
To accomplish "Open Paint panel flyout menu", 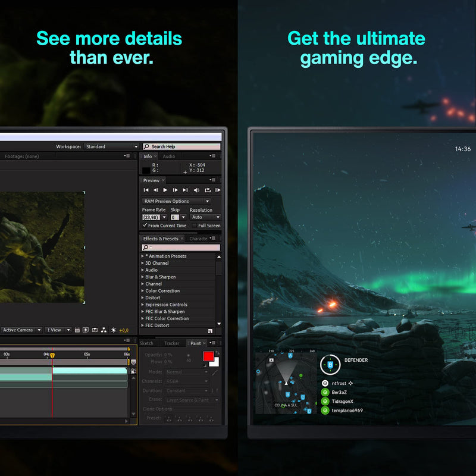I will [212, 343].
